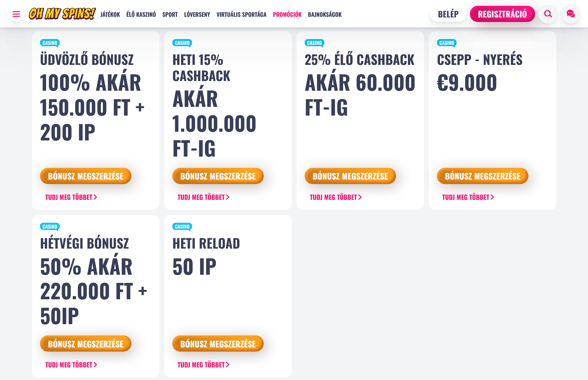
Task: Claim the Üdvözlő Bónusz with Bónusz Megszerzése
Action: 86,176
